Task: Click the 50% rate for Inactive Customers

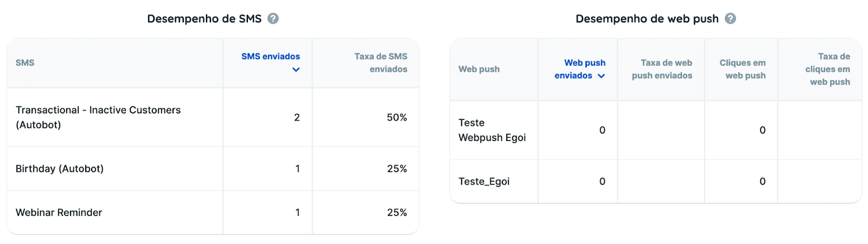Action: click(x=397, y=118)
